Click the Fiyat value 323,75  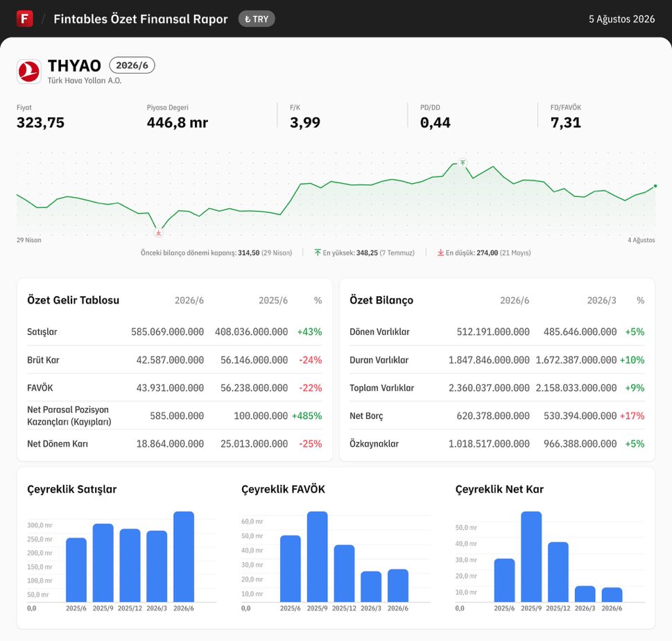click(x=40, y=123)
